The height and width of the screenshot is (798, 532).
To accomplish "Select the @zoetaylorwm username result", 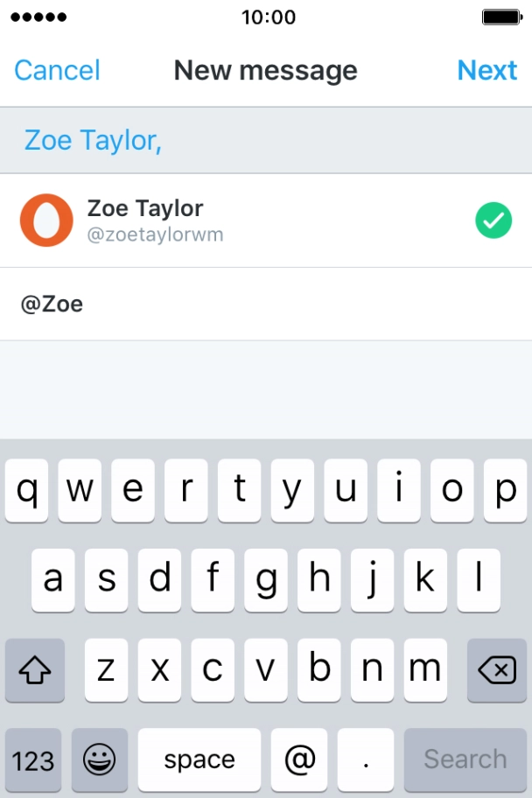I will pos(155,234).
